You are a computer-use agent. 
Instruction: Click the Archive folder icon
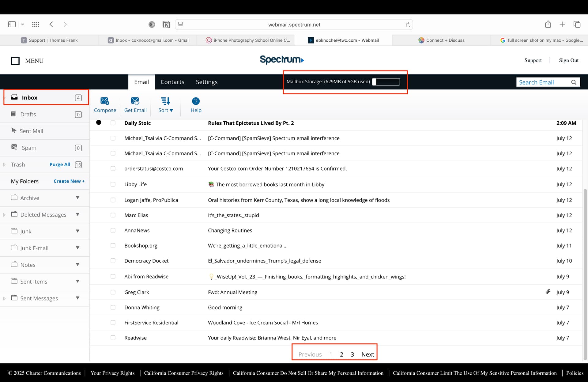tap(14, 197)
